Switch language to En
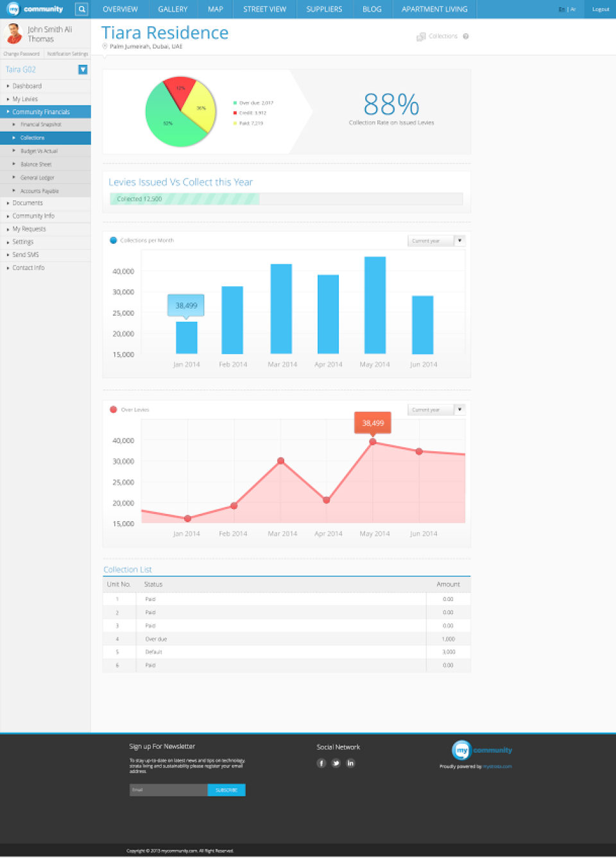Viewport: 616px width, 858px height. click(x=562, y=9)
